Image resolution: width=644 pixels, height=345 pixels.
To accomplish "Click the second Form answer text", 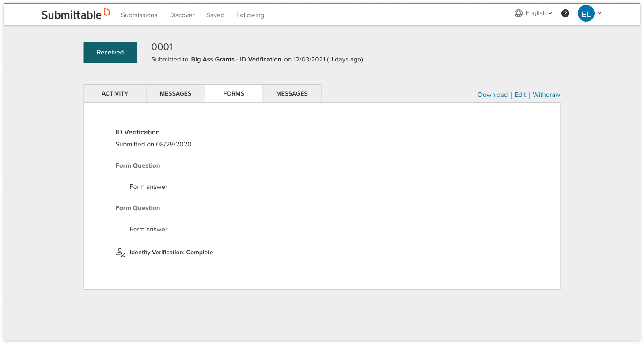I will [x=148, y=229].
